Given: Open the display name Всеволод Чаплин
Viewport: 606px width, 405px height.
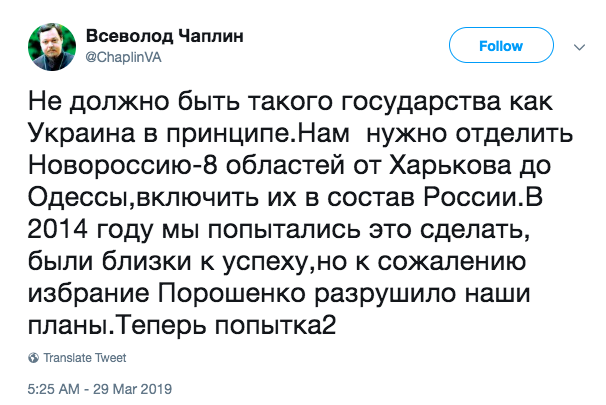Looking at the screenshot, I should pyautogui.click(x=165, y=36).
